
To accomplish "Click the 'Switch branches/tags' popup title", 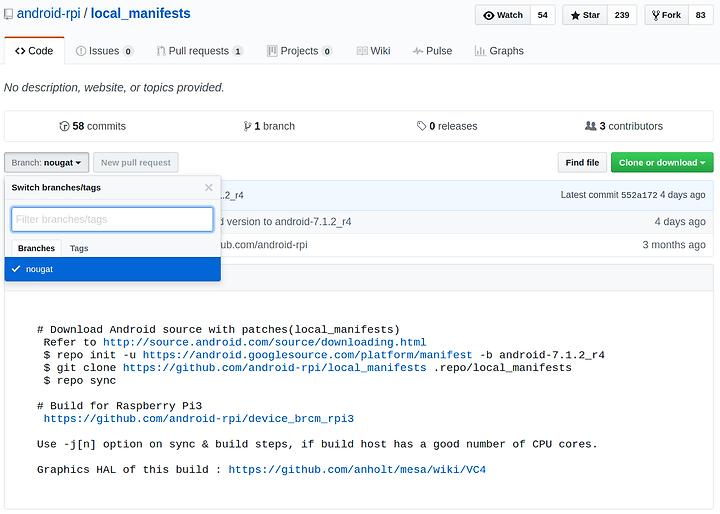I will 56,187.
